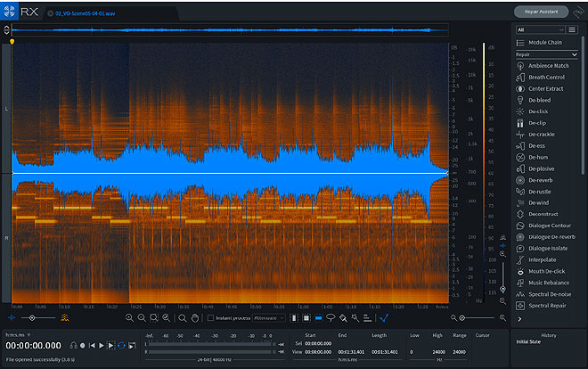The image size is (588, 369).
Task: Adjust waveform/spectrogram opacity slider
Action: click(32, 318)
